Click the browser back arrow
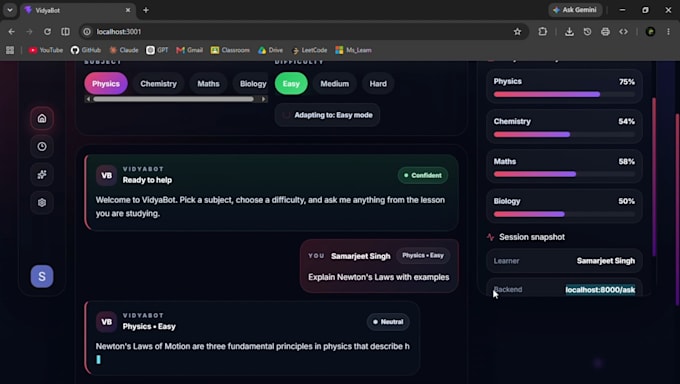Viewport: 680px width, 384px height. pyautogui.click(x=12, y=32)
